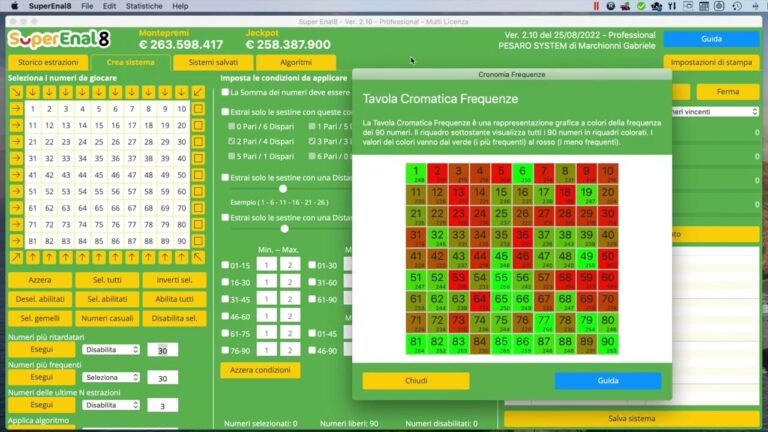768x432 pixels.
Task: Click the green cell number 90 in chromatic table
Action: point(608,344)
